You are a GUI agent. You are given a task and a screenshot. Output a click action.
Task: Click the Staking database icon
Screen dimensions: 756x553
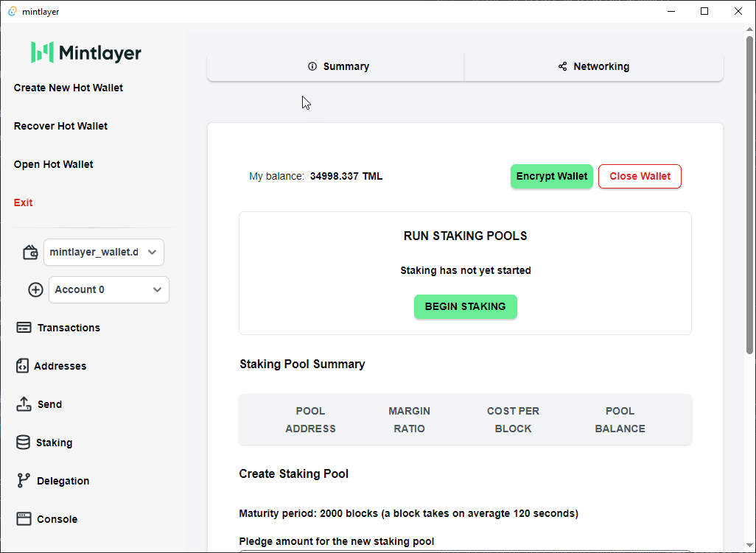pos(24,443)
